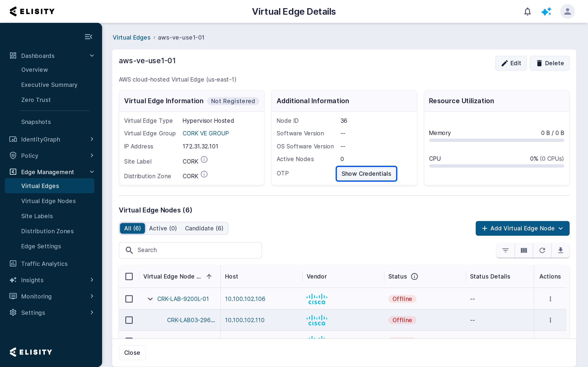Show Site Label CORK info tooltip
The width and height of the screenshot is (588, 367).
point(204,160)
